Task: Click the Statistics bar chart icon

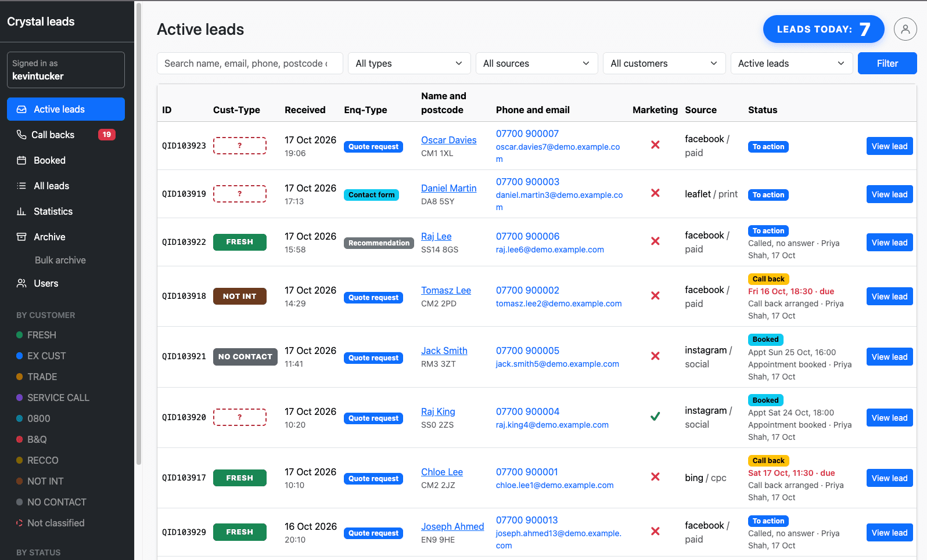Action: [21, 211]
